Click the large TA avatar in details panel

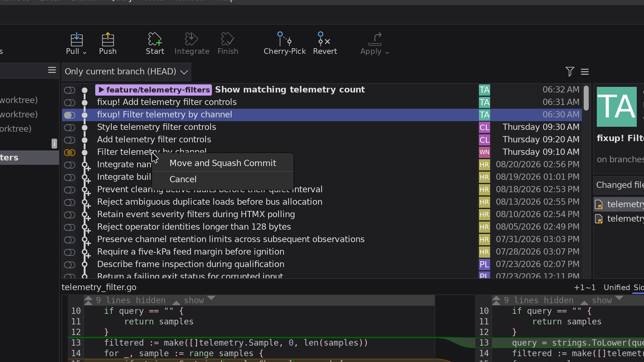tap(616, 107)
